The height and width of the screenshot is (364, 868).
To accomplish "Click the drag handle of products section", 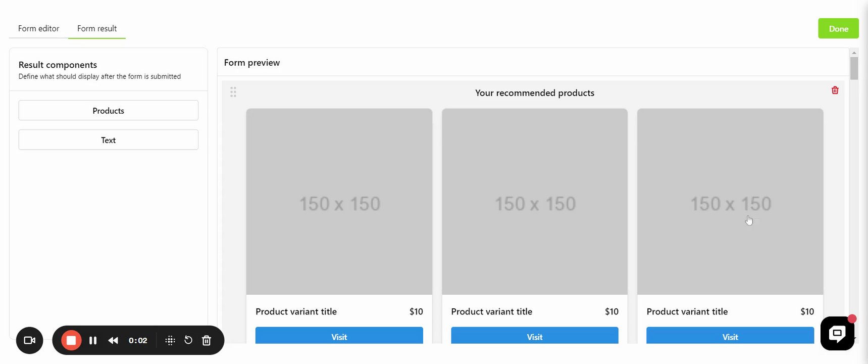I will pyautogui.click(x=233, y=92).
